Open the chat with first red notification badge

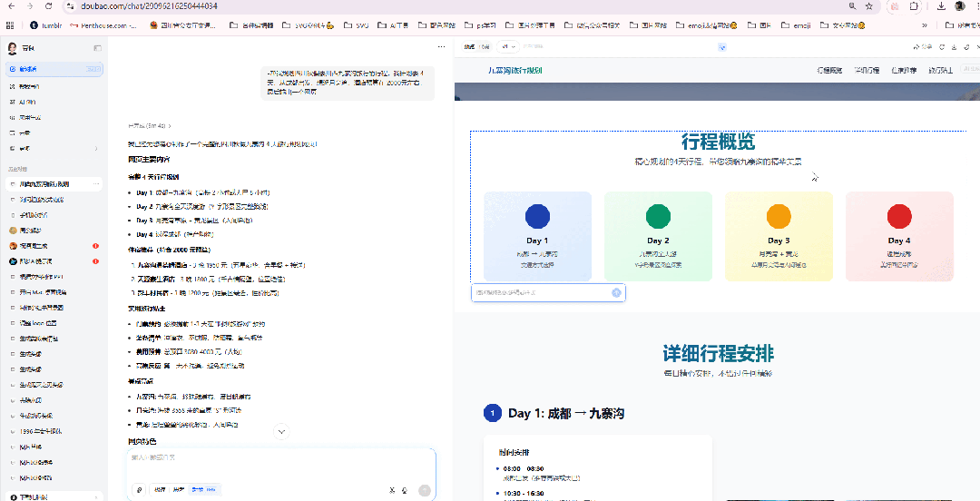pyautogui.click(x=54, y=246)
